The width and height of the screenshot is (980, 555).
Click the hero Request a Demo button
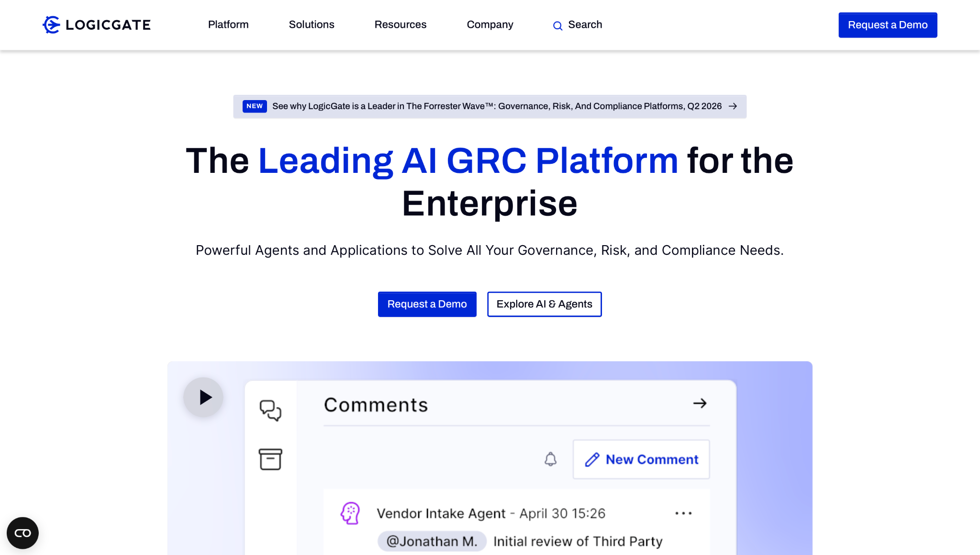click(x=427, y=304)
